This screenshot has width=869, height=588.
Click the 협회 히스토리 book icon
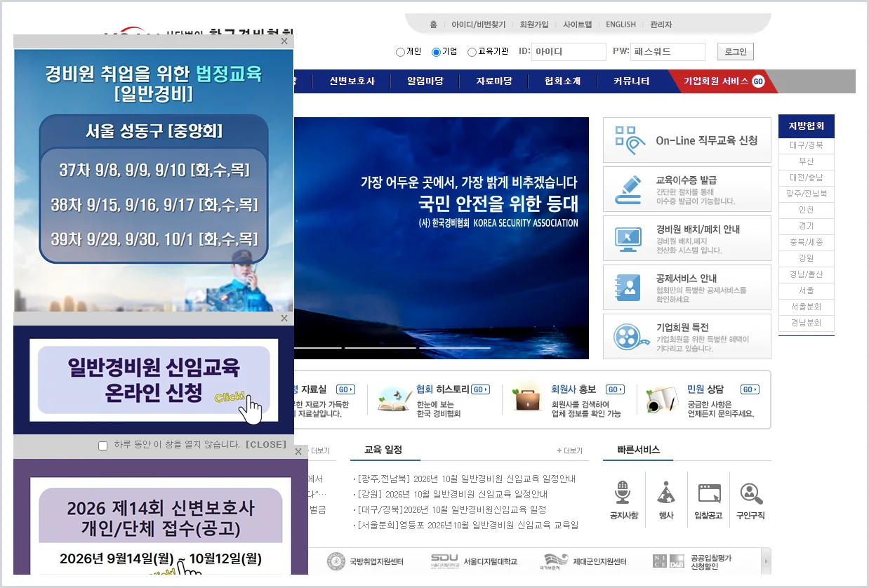[394, 399]
